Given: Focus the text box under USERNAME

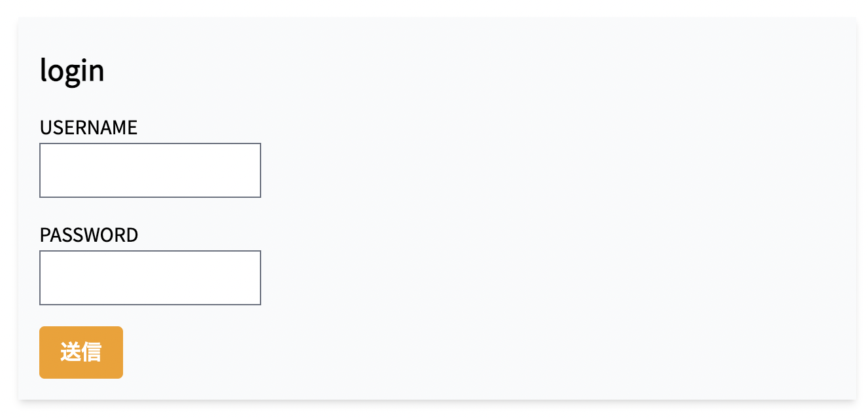Looking at the screenshot, I should coord(150,170).
